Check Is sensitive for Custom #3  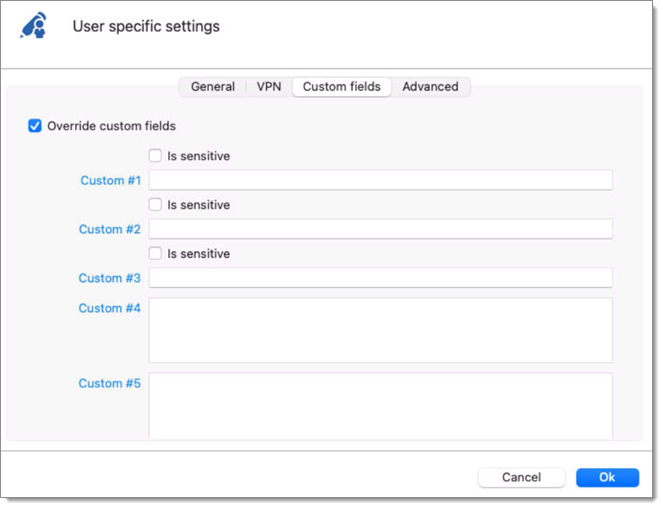(155, 253)
